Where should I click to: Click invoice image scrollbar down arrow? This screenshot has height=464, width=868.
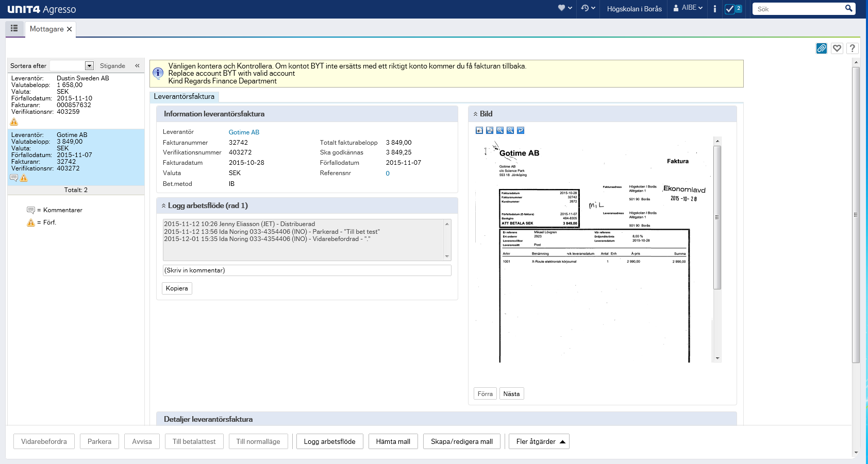point(717,358)
